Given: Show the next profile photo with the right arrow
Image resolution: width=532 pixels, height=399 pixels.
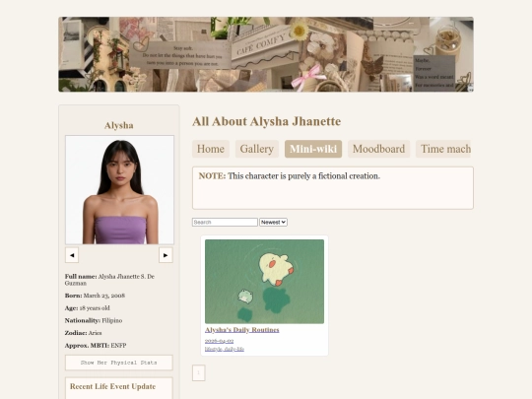Looking at the screenshot, I should 166,255.
